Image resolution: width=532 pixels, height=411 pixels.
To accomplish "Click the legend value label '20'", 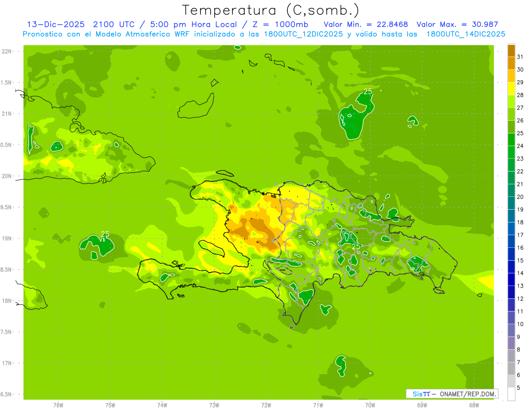I will [520, 197].
